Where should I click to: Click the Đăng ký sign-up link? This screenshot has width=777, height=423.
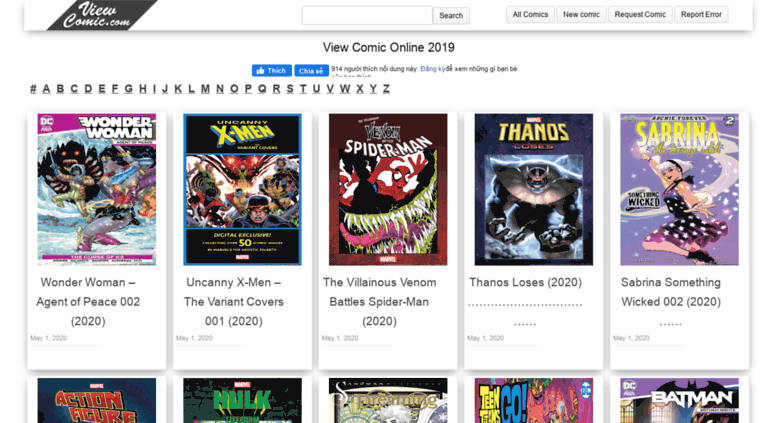[x=433, y=69]
